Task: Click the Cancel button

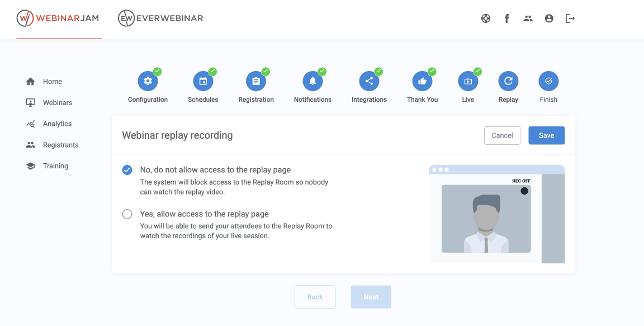Action: point(502,135)
